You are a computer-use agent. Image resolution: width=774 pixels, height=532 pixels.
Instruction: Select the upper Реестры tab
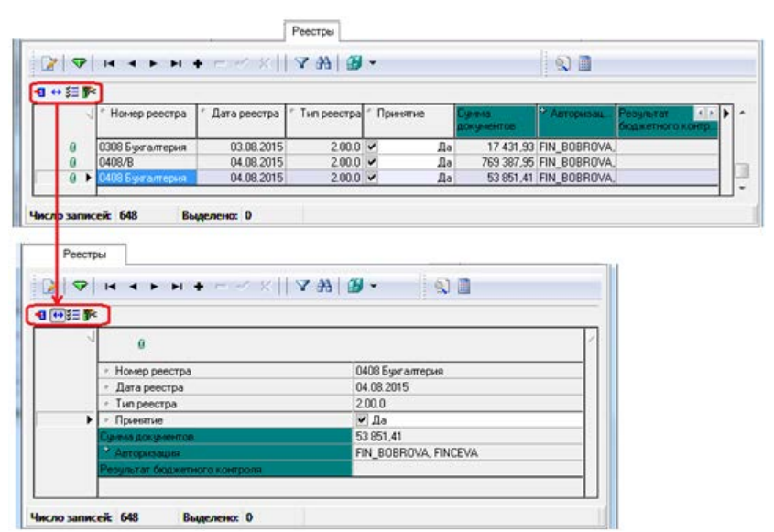(311, 31)
